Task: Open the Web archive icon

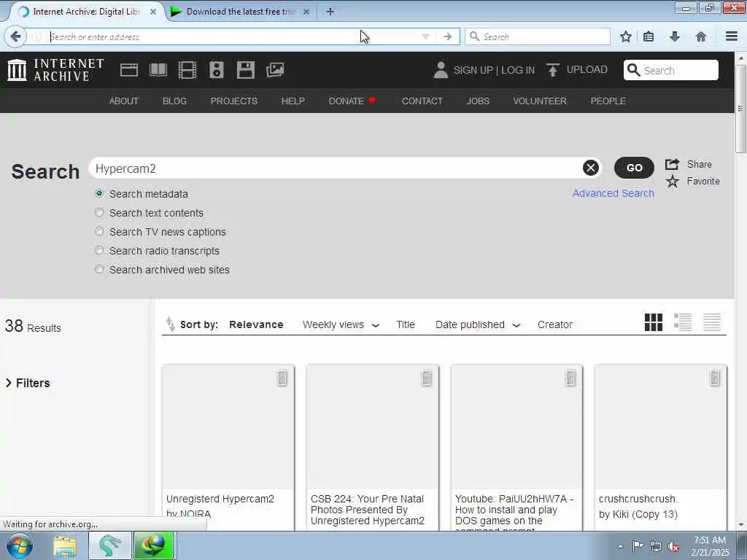Action: coord(128,70)
